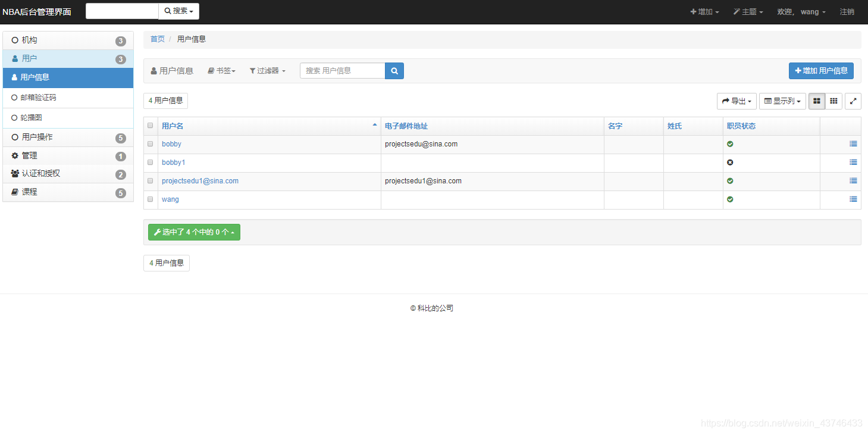Click the 用户信息 title in the toolbar

tap(172, 71)
